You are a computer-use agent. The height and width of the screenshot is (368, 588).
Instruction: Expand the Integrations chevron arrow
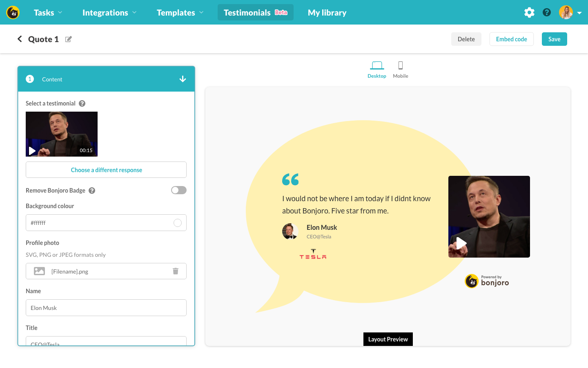coord(134,13)
